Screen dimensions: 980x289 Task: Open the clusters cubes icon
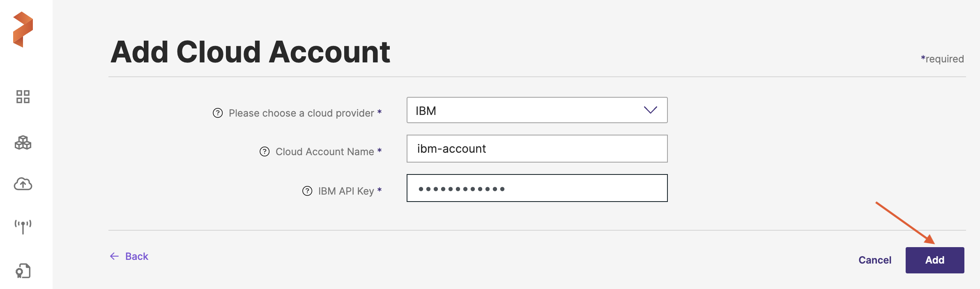coord(23,143)
